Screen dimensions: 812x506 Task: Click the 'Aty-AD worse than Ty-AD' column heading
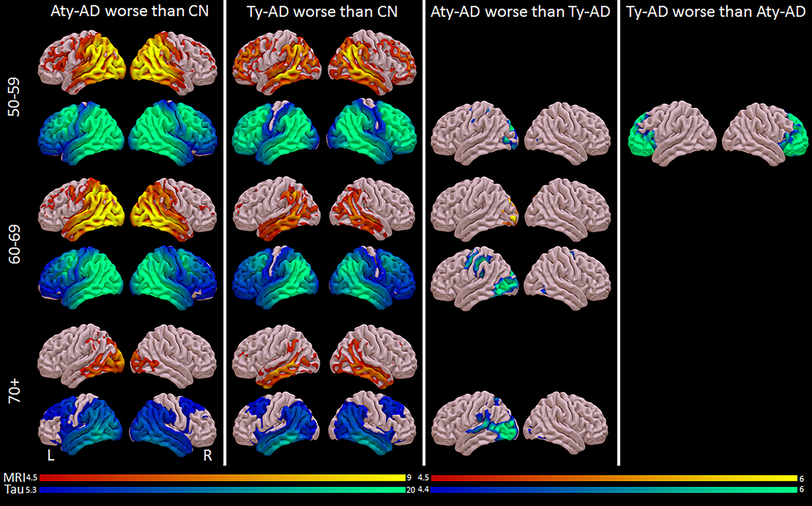point(520,12)
